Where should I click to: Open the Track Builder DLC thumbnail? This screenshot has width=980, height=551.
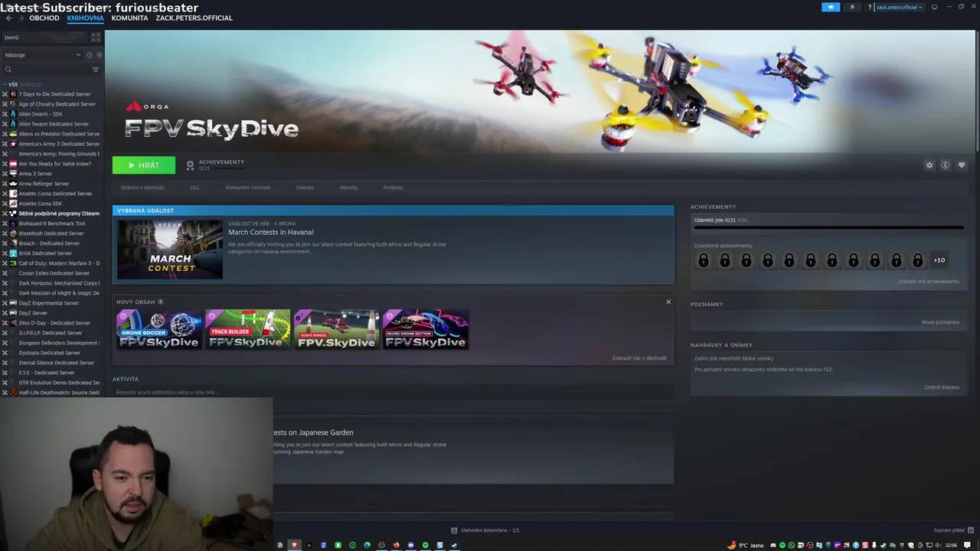(x=247, y=329)
